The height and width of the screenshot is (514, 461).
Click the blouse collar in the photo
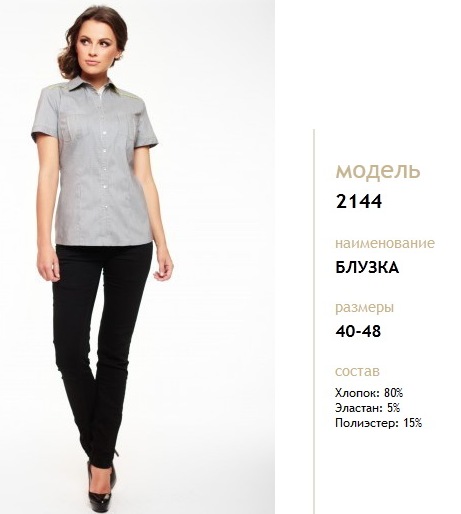pos(92,85)
